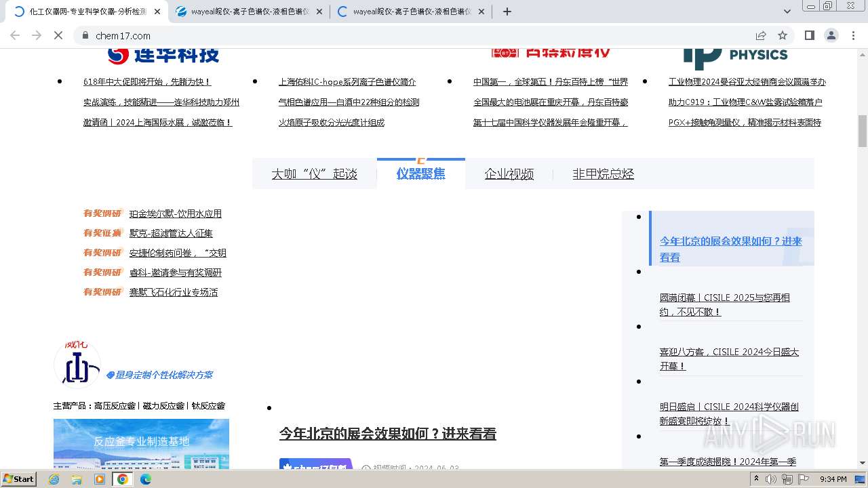Open 默克-超滤管达人征集 link
868x488 pixels.
(x=171, y=233)
